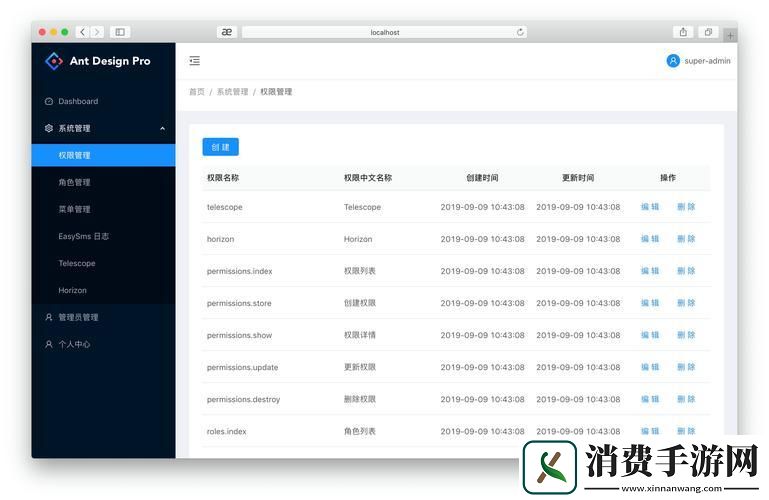Click the 更新时间 column header
Viewport: 769px width, 500px height.
coord(578,178)
